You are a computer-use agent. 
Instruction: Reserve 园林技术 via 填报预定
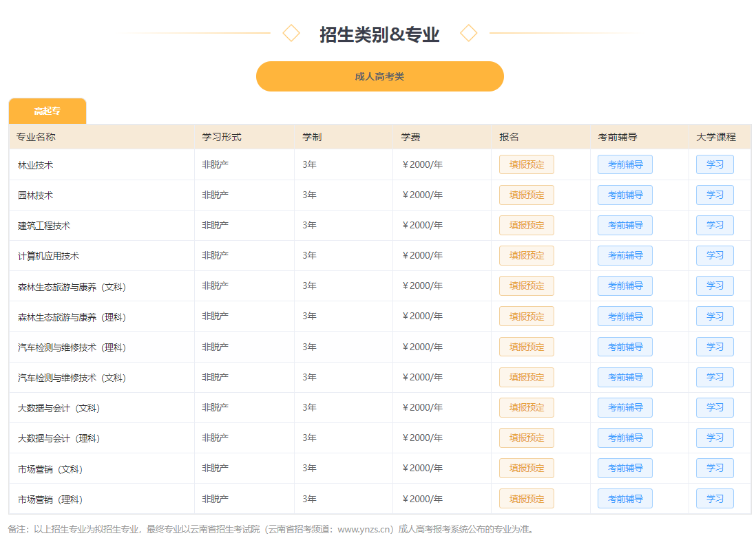(527, 195)
